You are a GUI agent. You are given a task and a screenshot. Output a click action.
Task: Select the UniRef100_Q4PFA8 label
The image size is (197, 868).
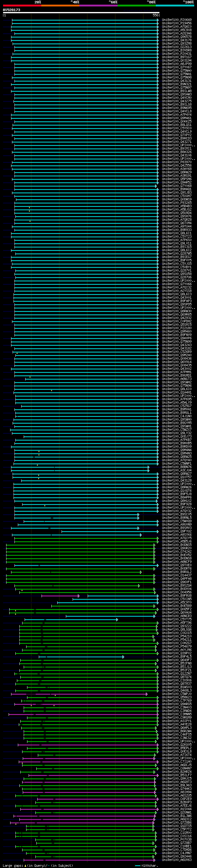[177, 579]
